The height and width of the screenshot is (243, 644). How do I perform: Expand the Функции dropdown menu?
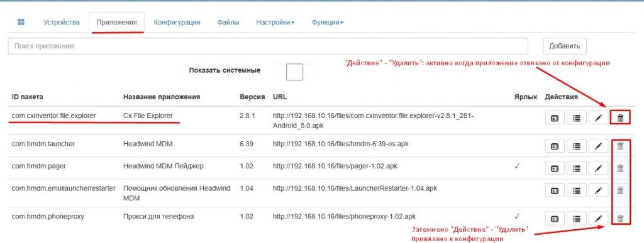point(327,23)
